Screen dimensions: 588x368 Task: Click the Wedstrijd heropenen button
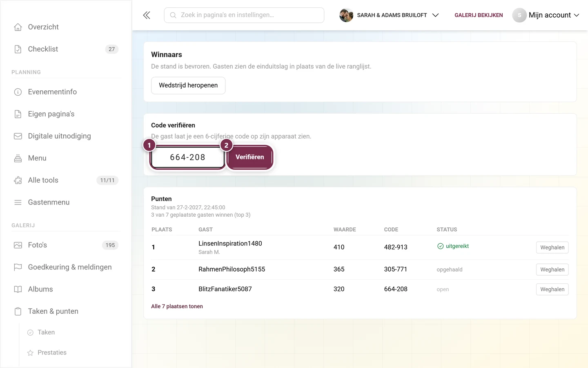tap(188, 85)
